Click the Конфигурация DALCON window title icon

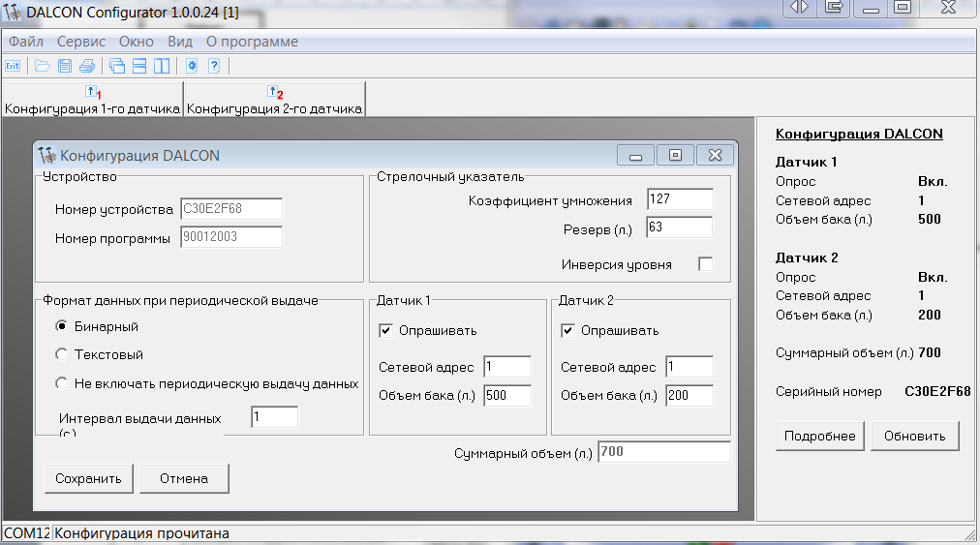(x=46, y=155)
